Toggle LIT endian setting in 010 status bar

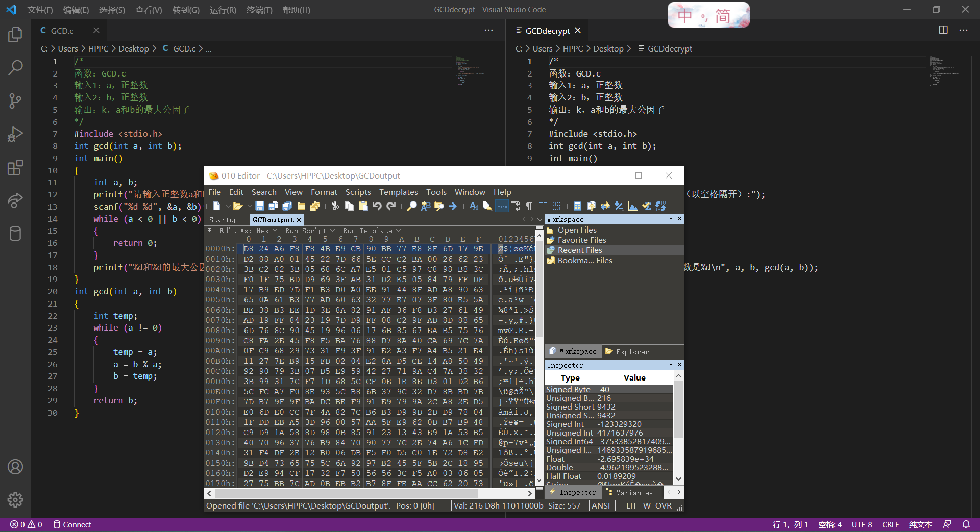pos(631,505)
